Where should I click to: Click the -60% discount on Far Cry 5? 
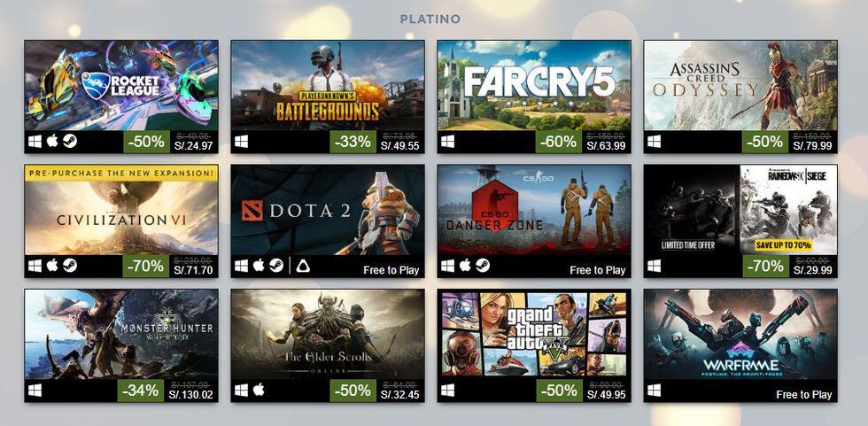559,143
